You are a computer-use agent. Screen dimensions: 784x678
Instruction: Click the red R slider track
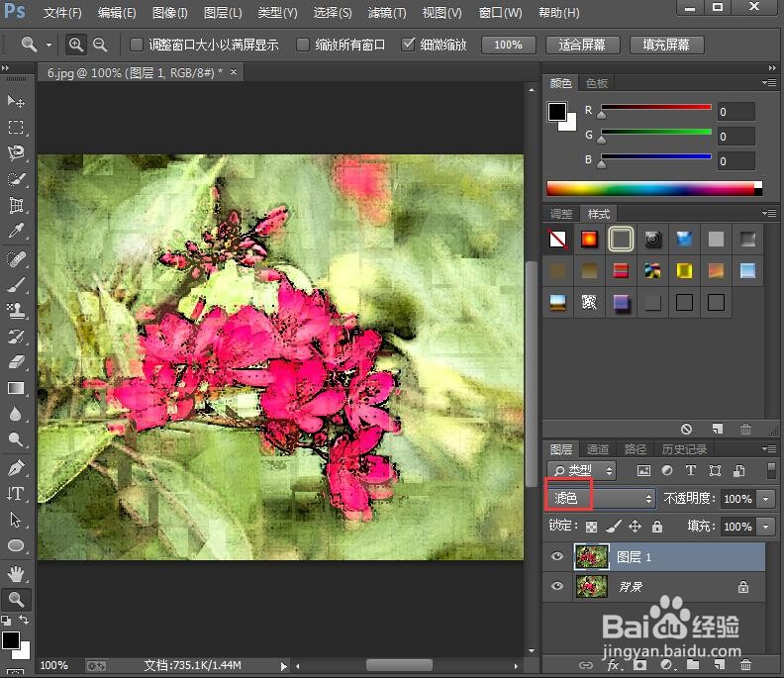[x=656, y=107]
